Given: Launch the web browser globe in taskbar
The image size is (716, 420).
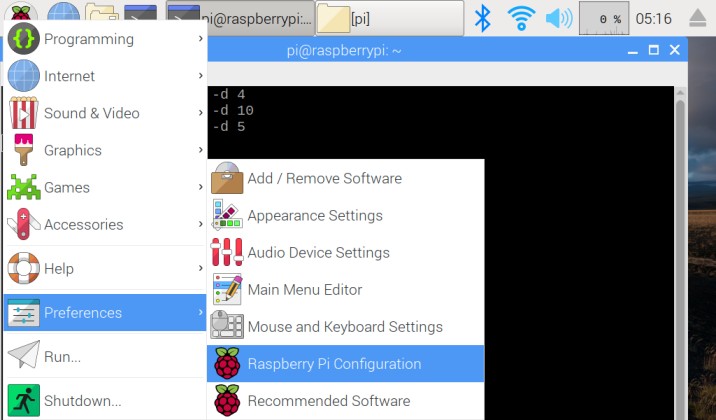Looking at the screenshot, I should pyautogui.click(x=63, y=12).
